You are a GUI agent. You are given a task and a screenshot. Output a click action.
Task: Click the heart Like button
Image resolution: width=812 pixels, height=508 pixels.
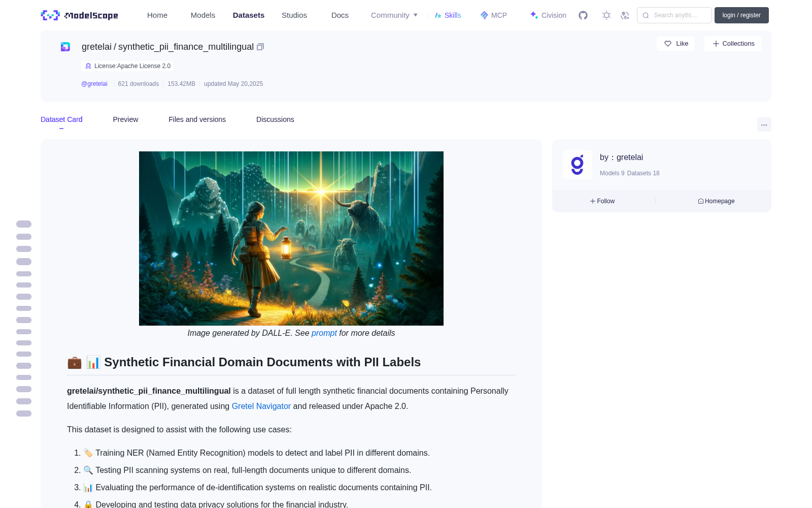click(675, 44)
